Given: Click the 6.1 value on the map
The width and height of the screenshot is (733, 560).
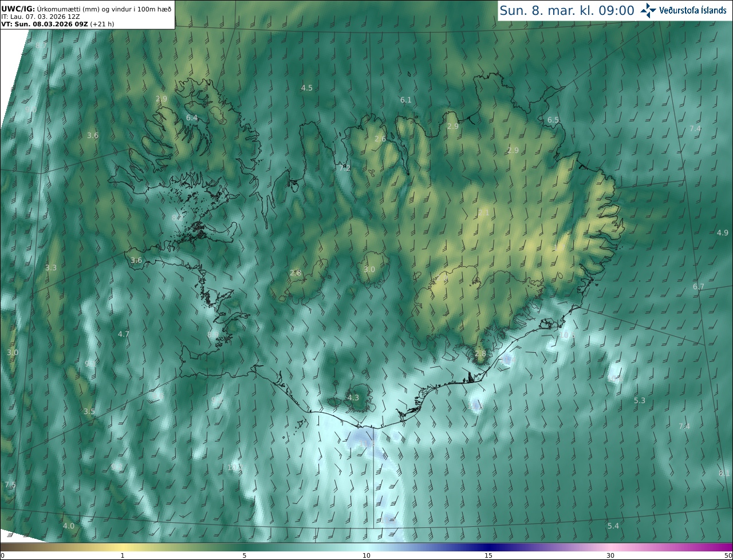Looking at the screenshot, I should pyautogui.click(x=406, y=100).
